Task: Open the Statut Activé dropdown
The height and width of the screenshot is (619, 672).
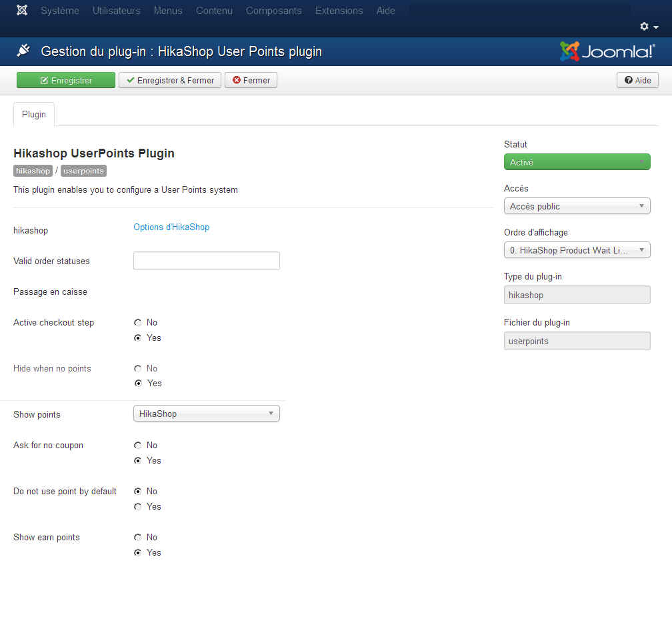Action: click(577, 162)
